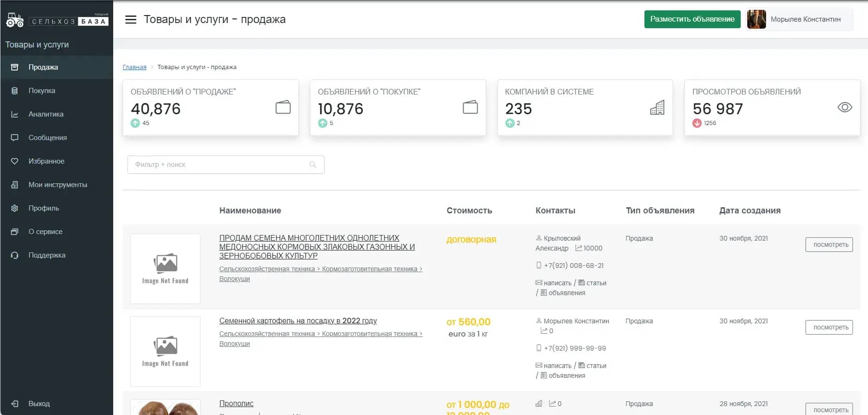Image resolution: width=868 pixels, height=415 pixels.
Task: Click Контакты column header
Action: tap(555, 211)
